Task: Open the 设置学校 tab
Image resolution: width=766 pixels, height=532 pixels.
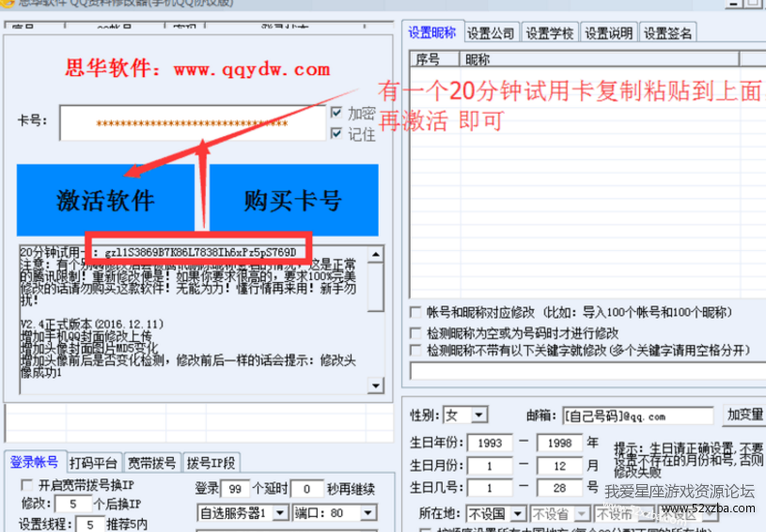Action: pyautogui.click(x=549, y=33)
